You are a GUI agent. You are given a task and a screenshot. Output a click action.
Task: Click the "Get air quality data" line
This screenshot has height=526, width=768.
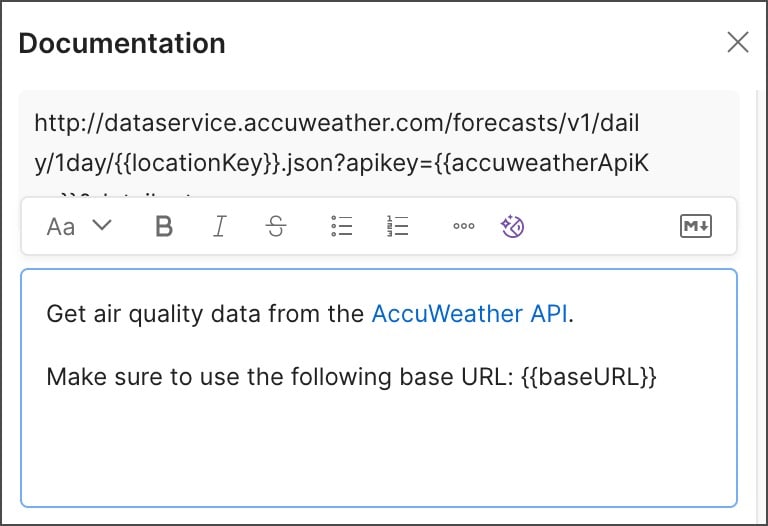coord(205,314)
